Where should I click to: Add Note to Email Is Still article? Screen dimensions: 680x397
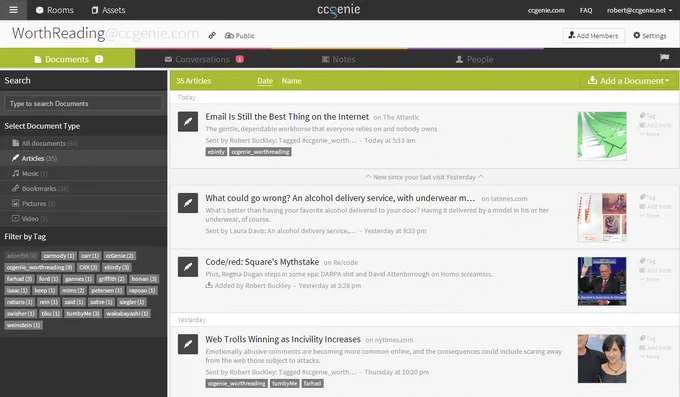click(655, 125)
